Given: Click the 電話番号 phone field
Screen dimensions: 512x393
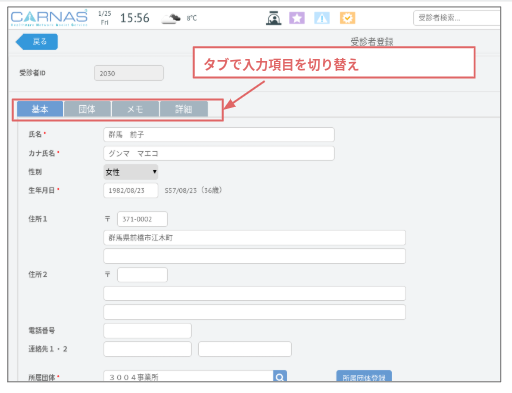Looking at the screenshot, I should (147, 331).
